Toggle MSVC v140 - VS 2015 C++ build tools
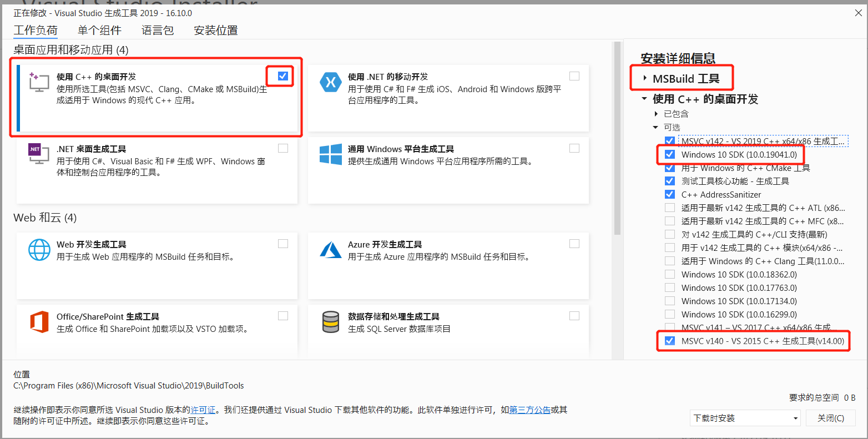 point(670,341)
